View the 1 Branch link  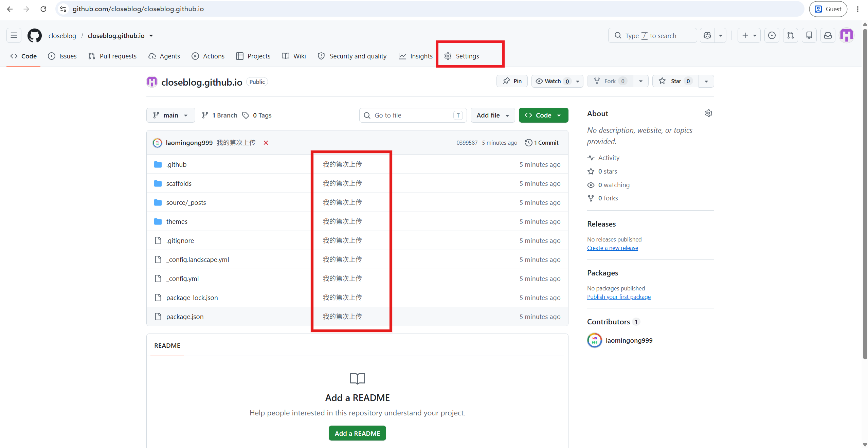[x=219, y=115]
